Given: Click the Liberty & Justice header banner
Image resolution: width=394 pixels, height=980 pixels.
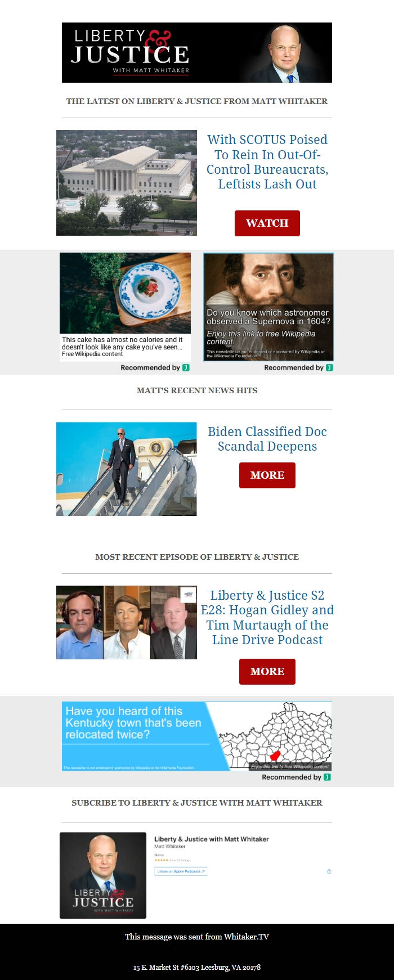Looking at the screenshot, I should [x=197, y=53].
